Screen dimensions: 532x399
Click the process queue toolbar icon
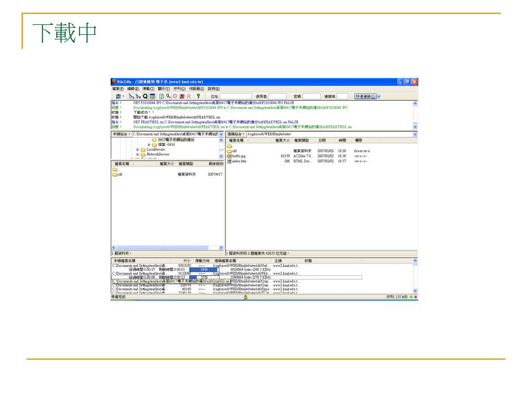169,96
